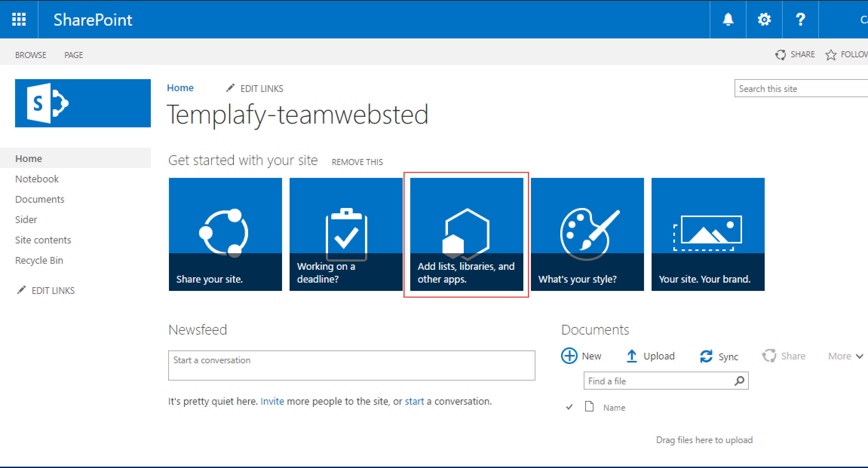Click Upload in Documents section

[651, 356]
